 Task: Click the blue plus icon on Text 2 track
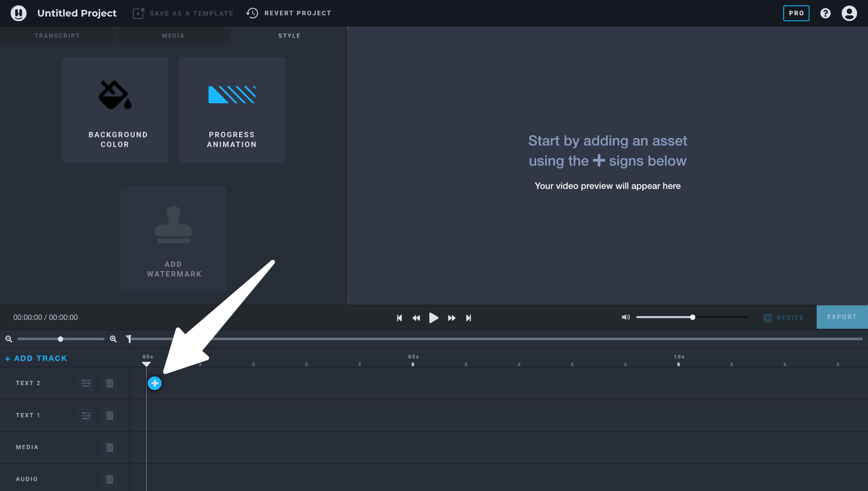click(x=155, y=383)
